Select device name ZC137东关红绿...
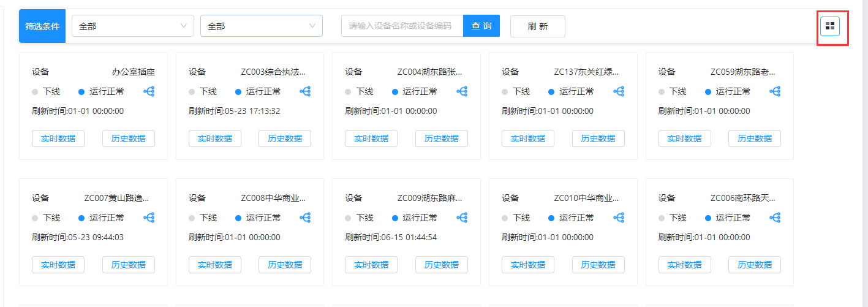868x307 pixels. click(586, 72)
